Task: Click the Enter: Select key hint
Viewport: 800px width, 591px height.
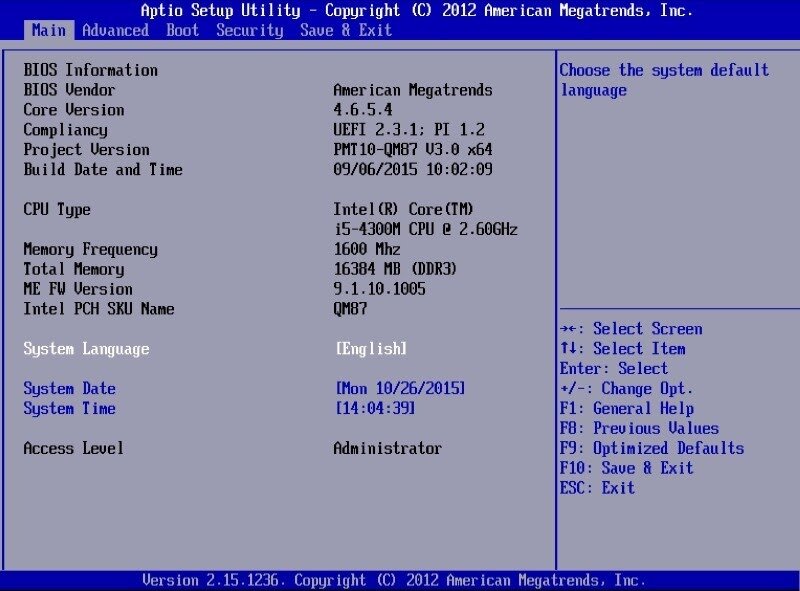Action: (614, 368)
